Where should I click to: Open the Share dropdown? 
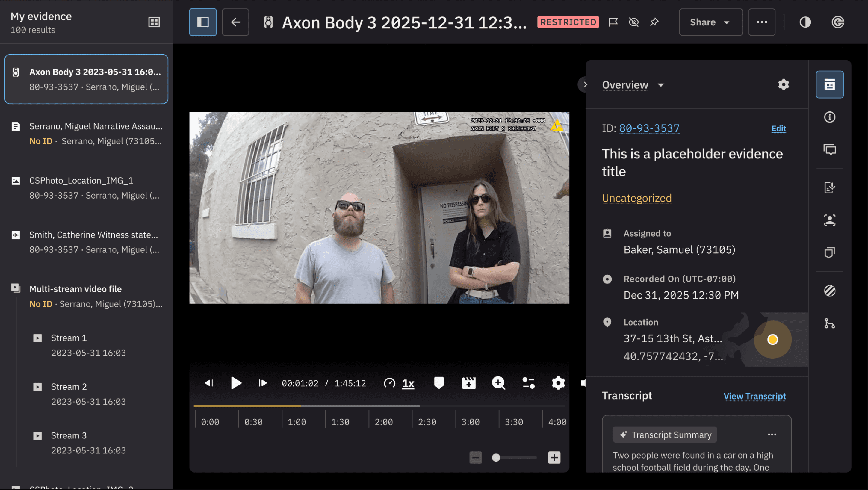click(x=710, y=22)
